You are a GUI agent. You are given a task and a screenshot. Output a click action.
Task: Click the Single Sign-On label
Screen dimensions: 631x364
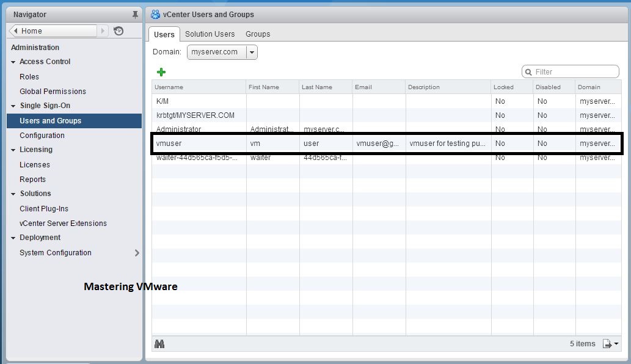click(x=45, y=106)
